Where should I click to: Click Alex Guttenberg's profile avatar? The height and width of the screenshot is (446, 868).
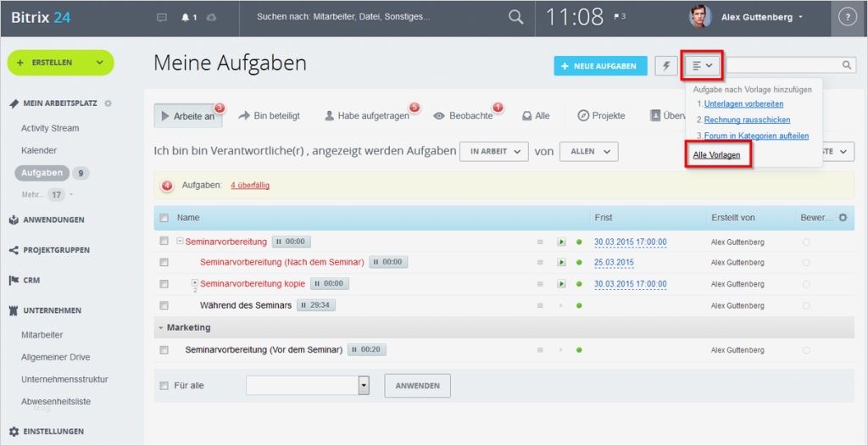(700, 17)
